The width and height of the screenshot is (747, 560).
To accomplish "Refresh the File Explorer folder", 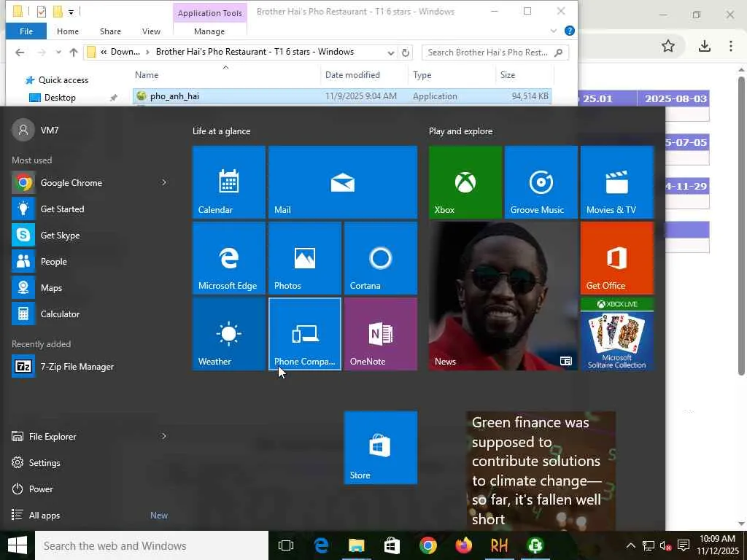I will click(406, 52).
